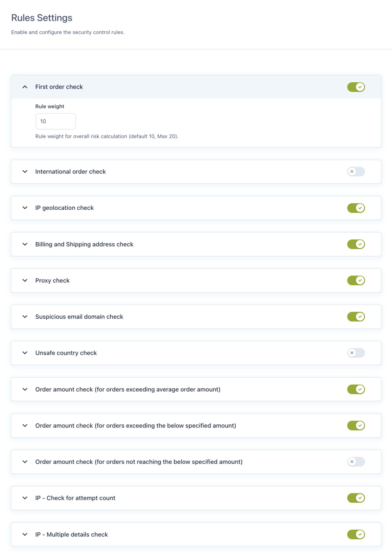
Task: Collapse the First order check section
Action: click(25, 87)
